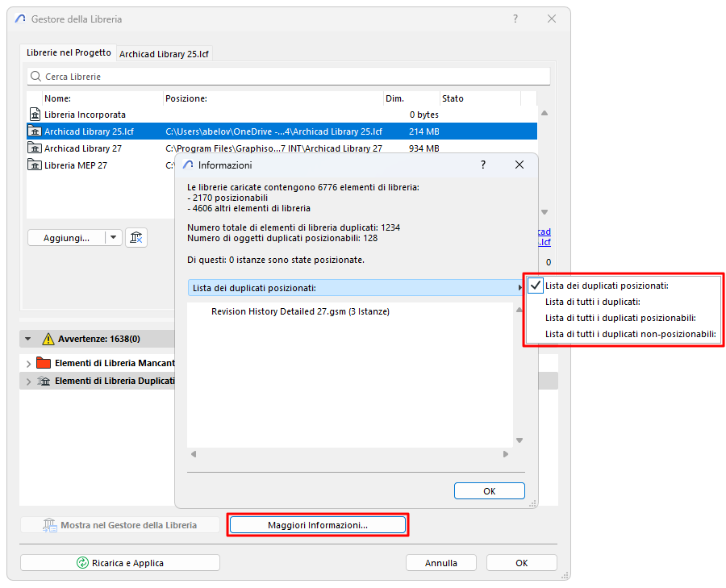Click the remove library icon button
This screenshot has width=726, height=588.
click(136, 238)
